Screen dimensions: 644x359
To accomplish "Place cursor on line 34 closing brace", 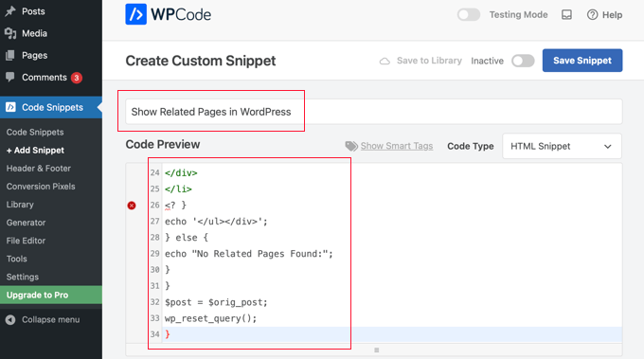I will pyautogui.click(x=168, y=334).
